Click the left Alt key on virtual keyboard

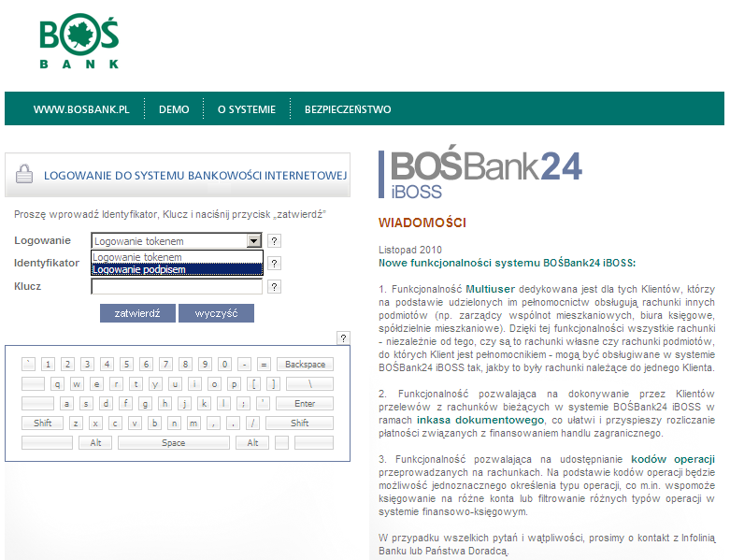click(x=95, y=442)
